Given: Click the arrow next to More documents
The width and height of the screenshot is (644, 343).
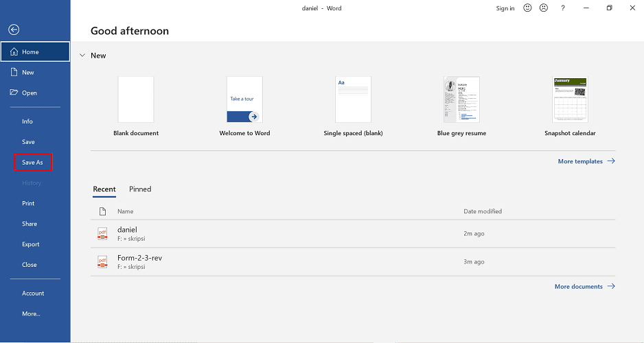Looking at the screenshot, I should click(611, 286).
